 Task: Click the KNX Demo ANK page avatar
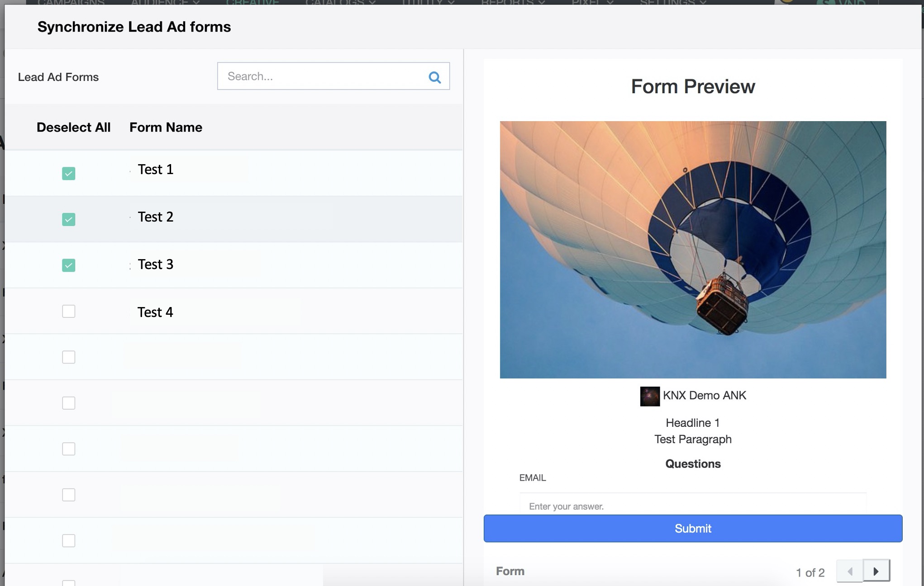(649, 396)
